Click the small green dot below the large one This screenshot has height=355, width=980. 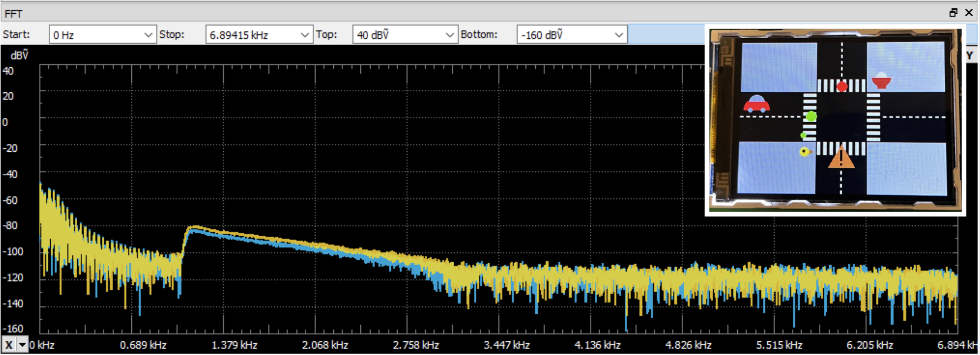[803, 135]
